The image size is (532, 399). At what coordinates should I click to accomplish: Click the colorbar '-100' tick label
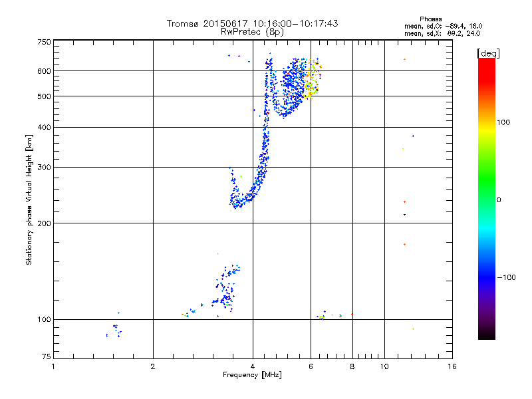pyautogui.click(x=506, y=277)
